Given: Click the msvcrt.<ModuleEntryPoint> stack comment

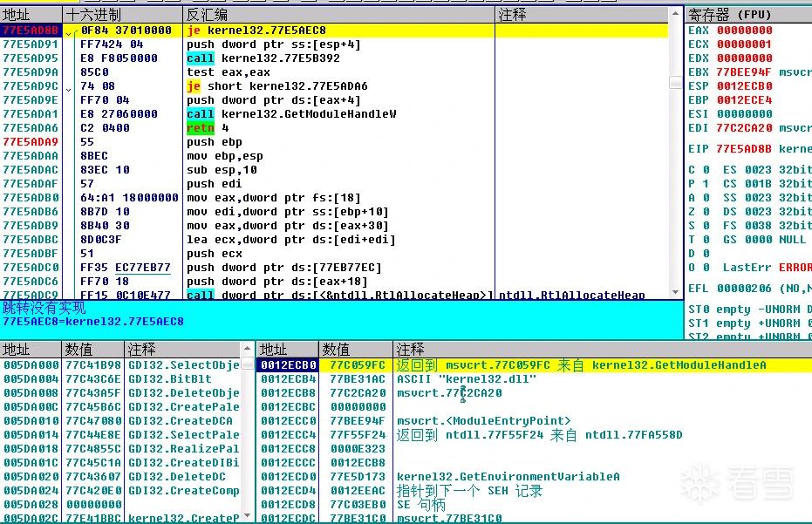Looking at the screenshot, I should 484,421.
